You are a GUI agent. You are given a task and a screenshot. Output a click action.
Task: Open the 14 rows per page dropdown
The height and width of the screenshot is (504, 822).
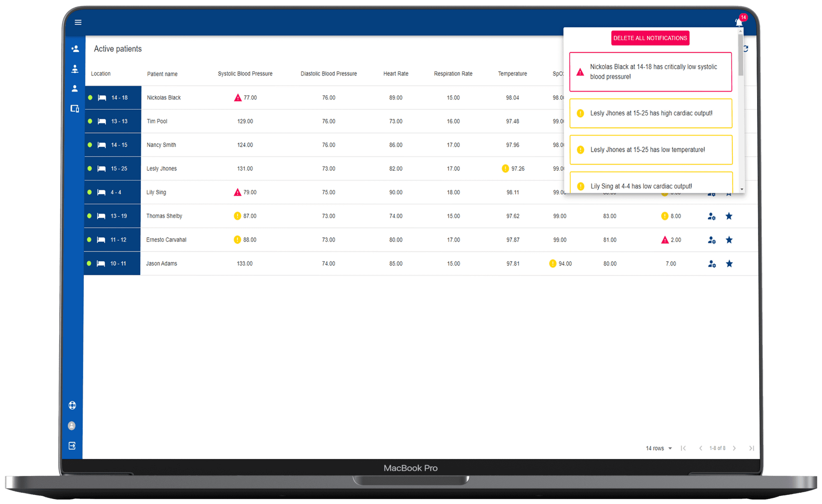[659, 448]
